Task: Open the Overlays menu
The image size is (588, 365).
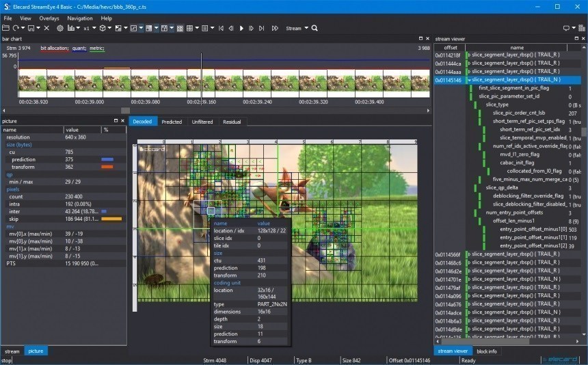Action: [49, 18]
